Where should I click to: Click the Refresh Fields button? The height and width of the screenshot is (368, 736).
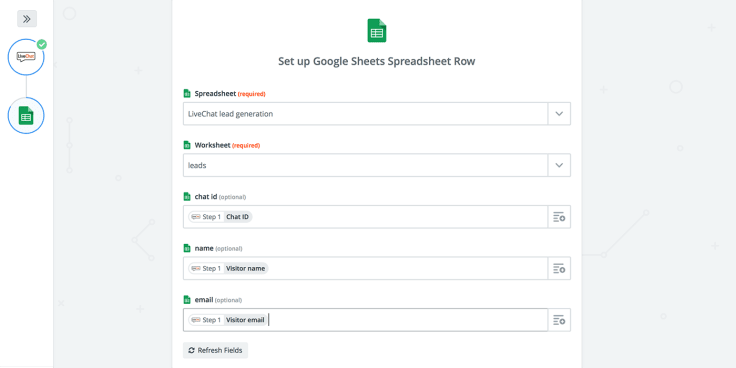pyautogui.click(x=215, y=350)
